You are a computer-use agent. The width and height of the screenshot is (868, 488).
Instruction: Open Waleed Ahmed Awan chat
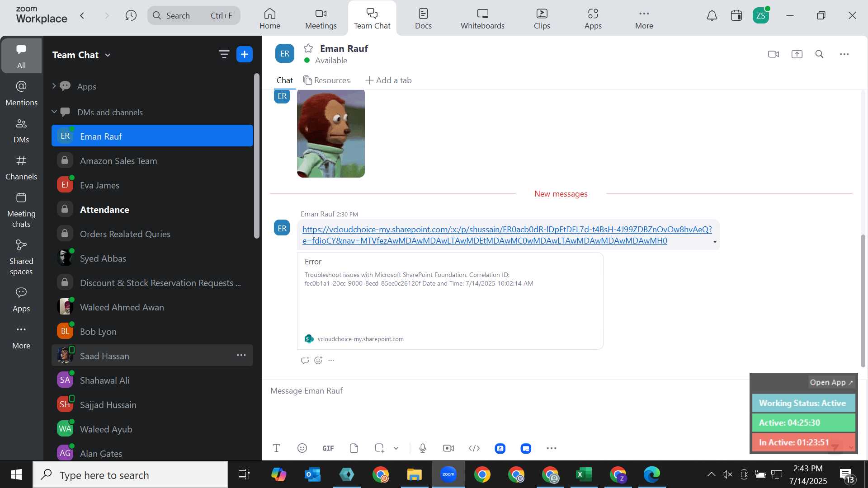tap(152, 307)
